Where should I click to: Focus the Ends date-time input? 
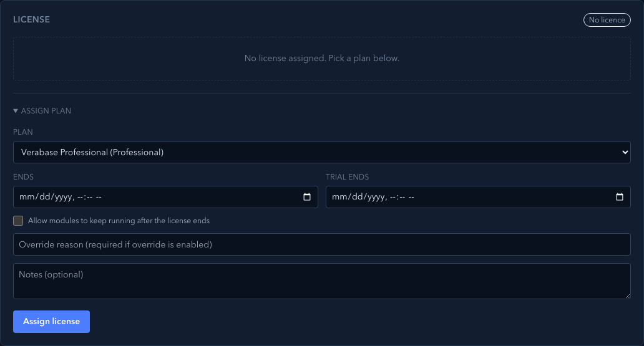point(165,197)
